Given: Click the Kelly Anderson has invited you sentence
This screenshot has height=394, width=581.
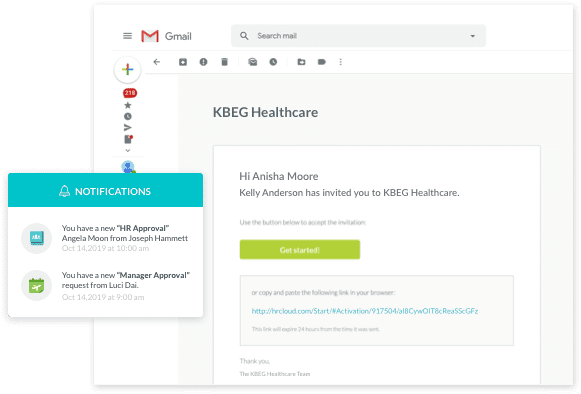Looking at the screenshot, I should (x=349, y=193).
